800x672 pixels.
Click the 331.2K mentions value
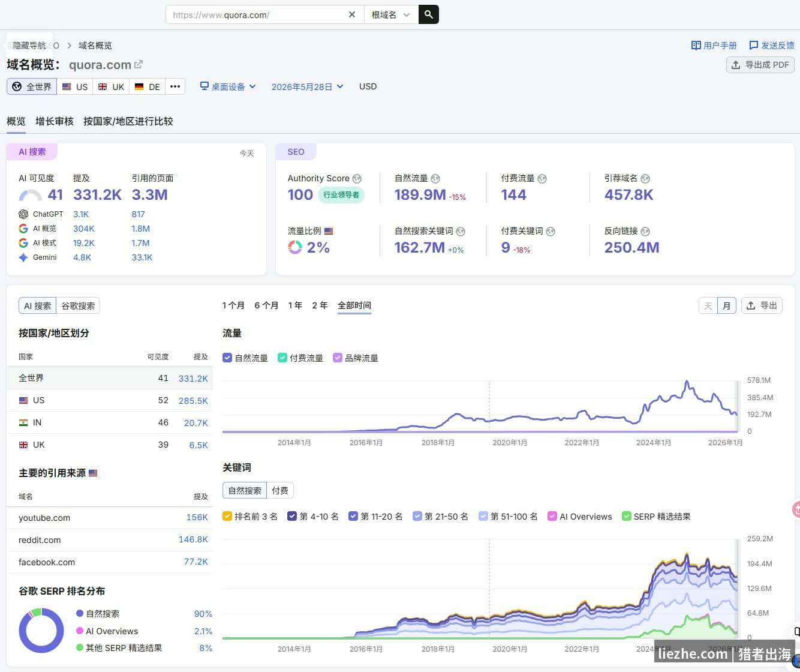pyautogui.click(x=97, y=195)
